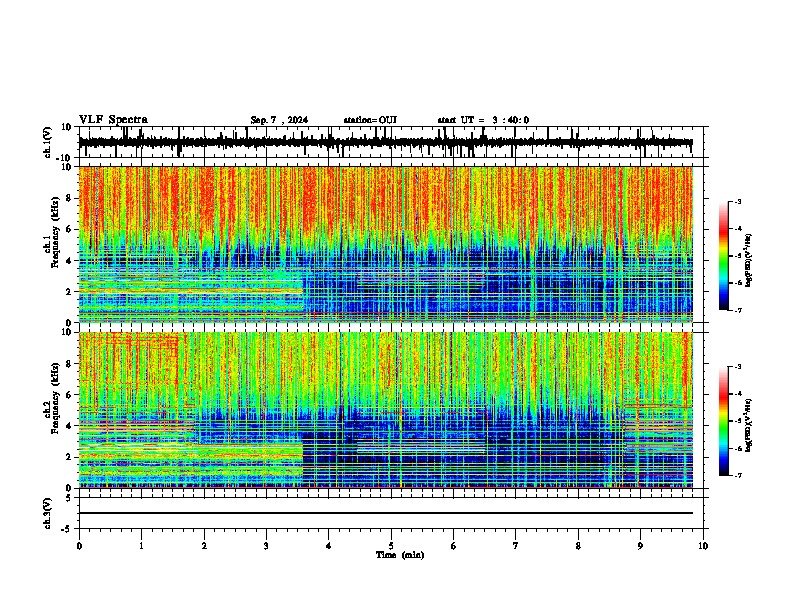Viewport: 792px width, 612px height.
Task: Click time axis tick label '1'
Action: pyautogui.click(x=141, y=546)
